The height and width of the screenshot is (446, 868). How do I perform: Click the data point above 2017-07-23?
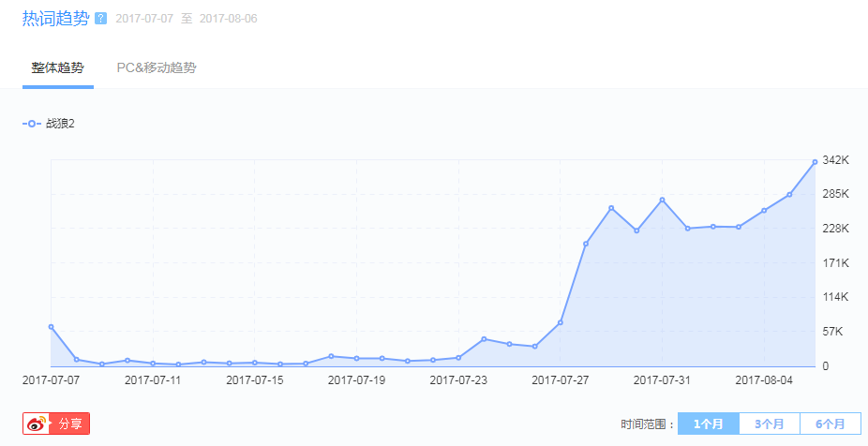pos(458,357)
